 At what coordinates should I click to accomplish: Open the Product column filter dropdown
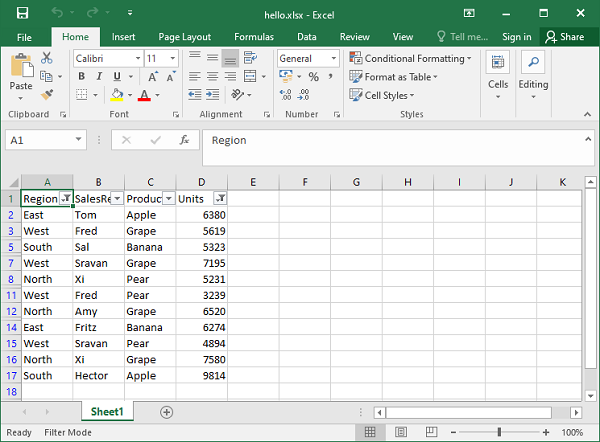click(x=167, y=199)
